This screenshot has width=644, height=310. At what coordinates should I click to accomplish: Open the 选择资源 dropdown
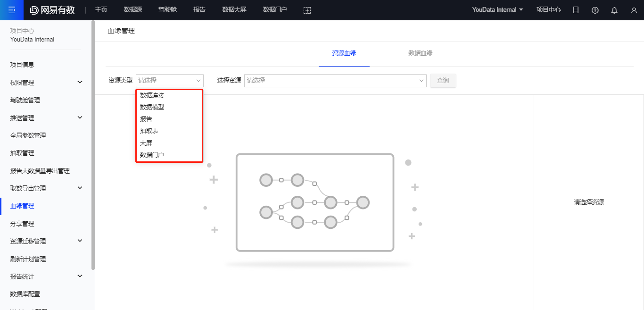click(x=335, y=80)
